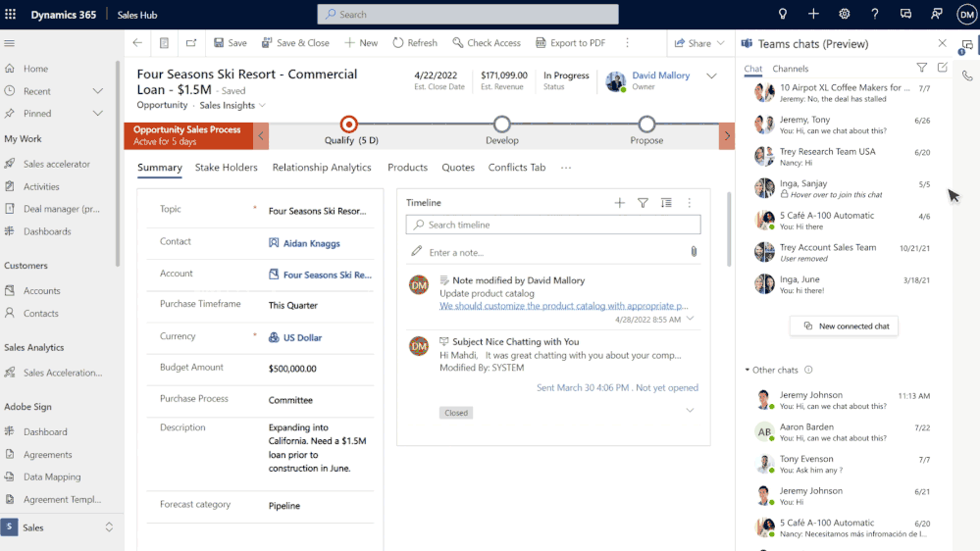This screenshot has width=980, height=551.
Task: Switch to Channels tab in Teams panel
Action: point(790,69)
